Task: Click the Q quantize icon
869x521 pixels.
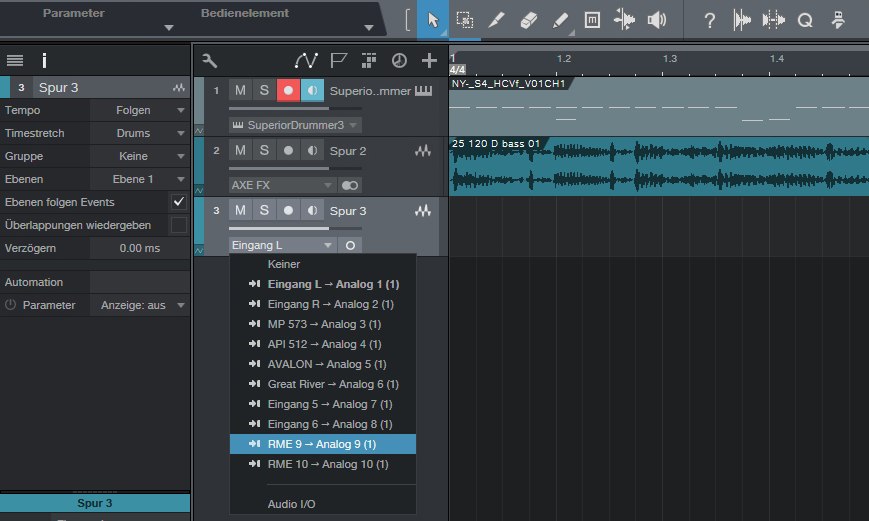Action: pyautogui.click(x=805, y=21)
